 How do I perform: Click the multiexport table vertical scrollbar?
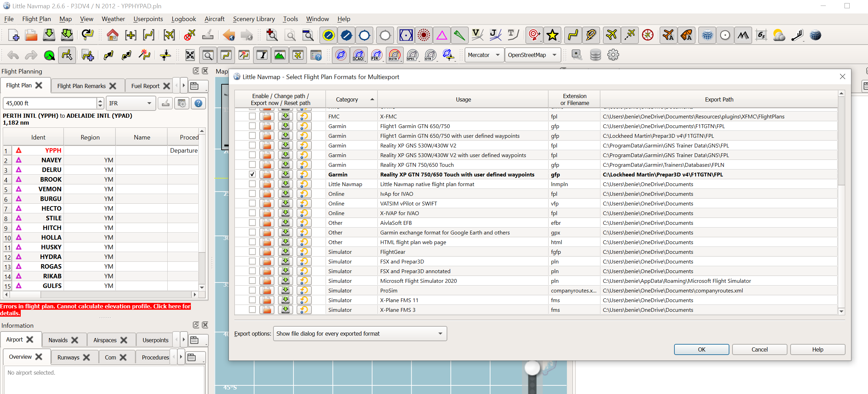coord(841,142)
